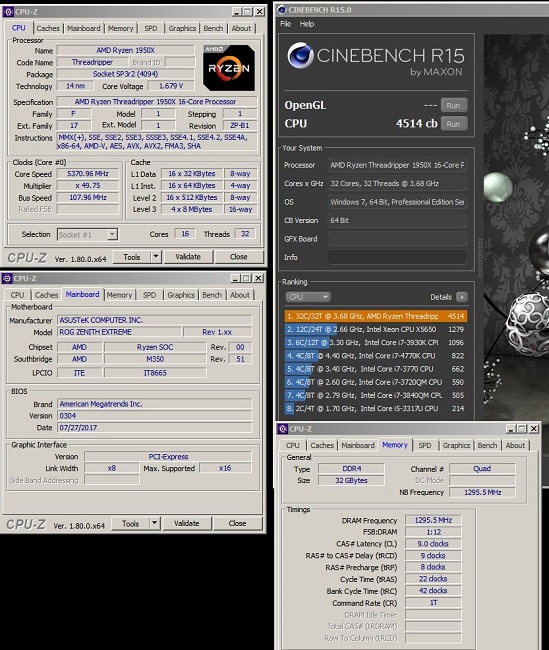Minimize the Memory CPU-Z window
The image size is (549, 650).
click(511, 429)
